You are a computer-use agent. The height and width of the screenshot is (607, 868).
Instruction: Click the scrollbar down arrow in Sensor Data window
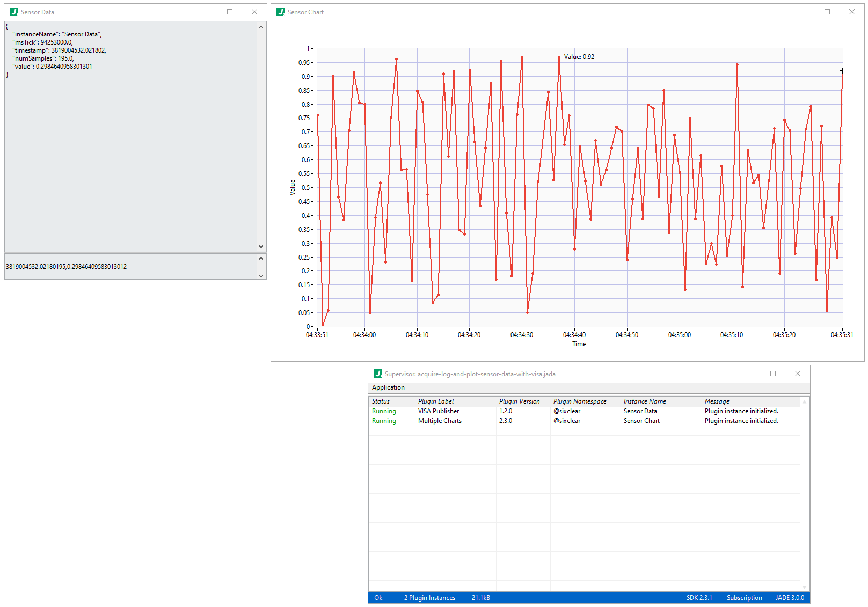(x=261, y=246)
